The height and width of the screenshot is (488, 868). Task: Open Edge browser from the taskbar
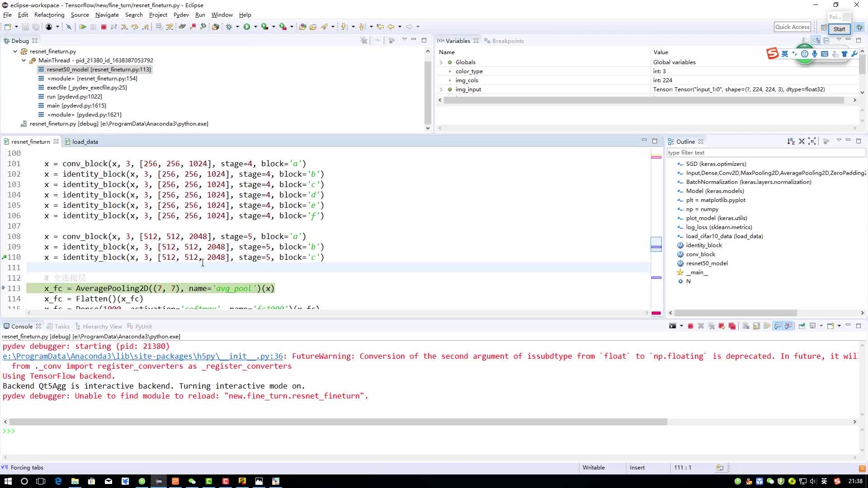(x=58, y=481)
